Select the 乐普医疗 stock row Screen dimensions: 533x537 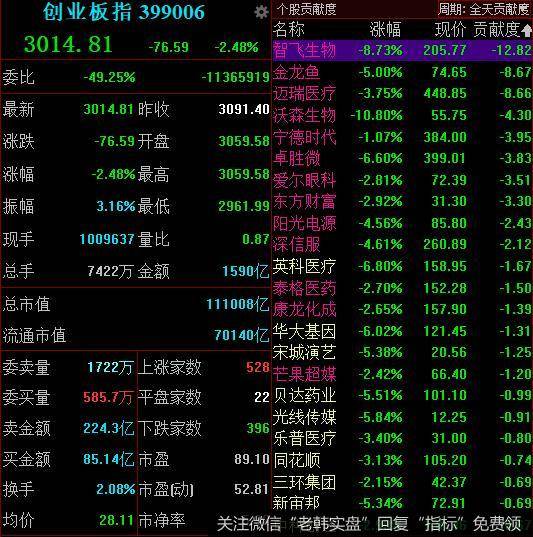(402, 438)
